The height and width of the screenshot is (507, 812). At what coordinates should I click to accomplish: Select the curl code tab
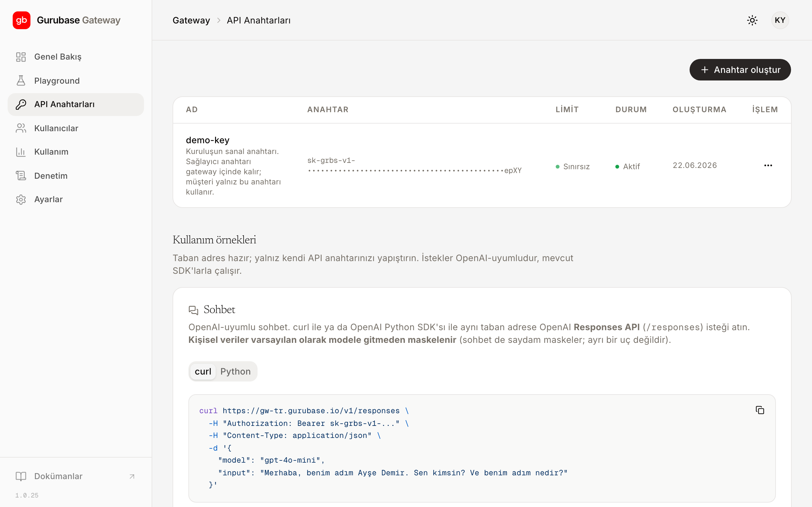point(203,371)
